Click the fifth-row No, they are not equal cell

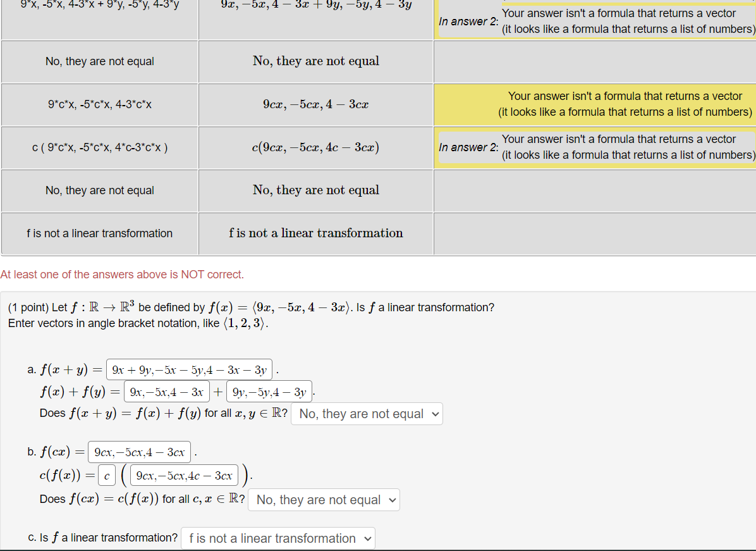tap(99, 190)
